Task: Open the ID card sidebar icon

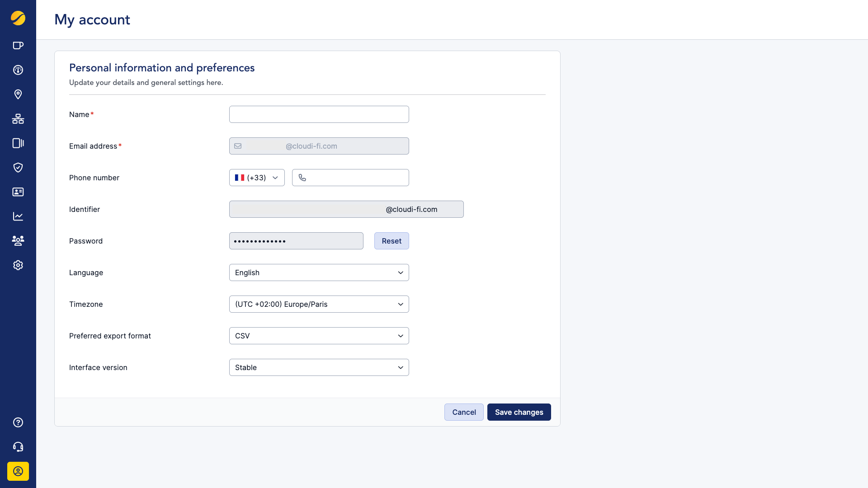Action: point(18,192)
